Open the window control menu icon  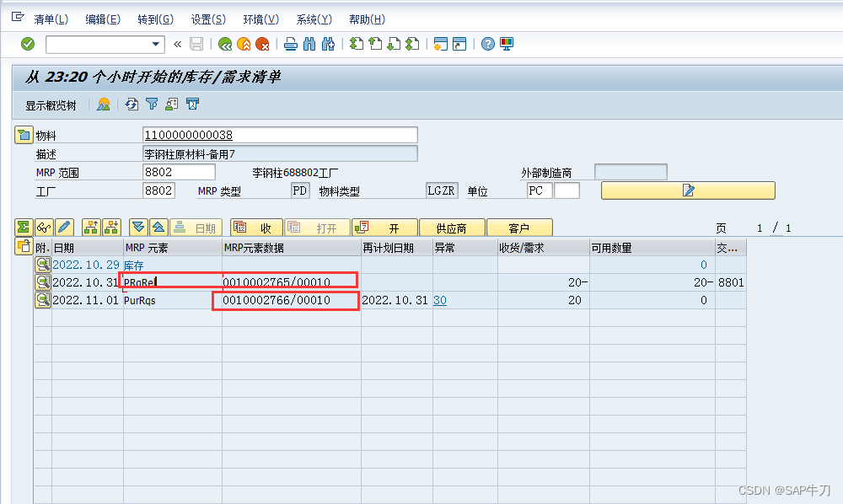coord(18,18)
